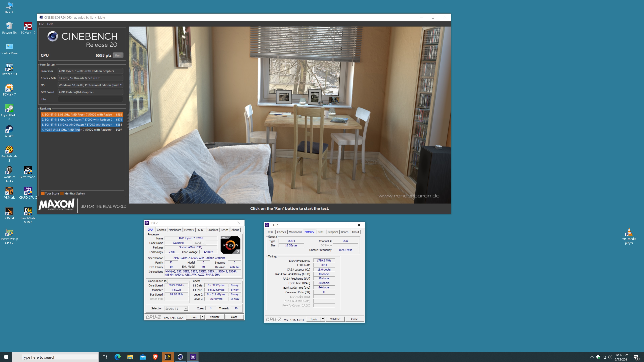Open the This PC desktop icon
644x362 pixels.
[x=9, y=8]
